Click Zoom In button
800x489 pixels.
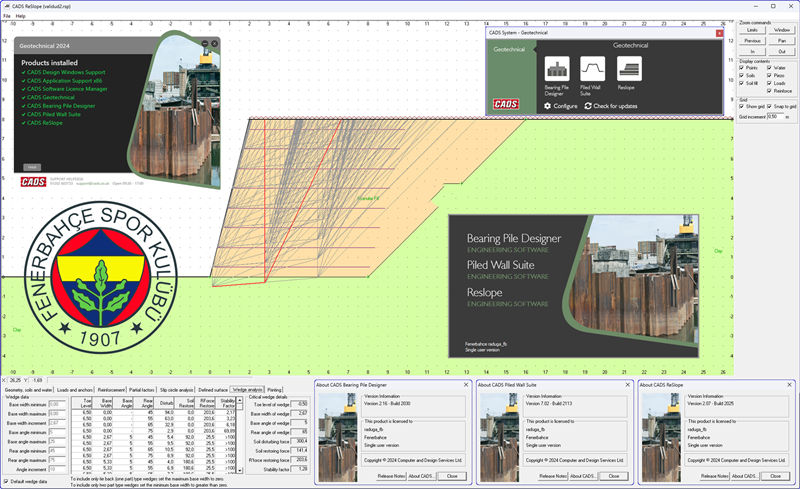coord(752,52)
